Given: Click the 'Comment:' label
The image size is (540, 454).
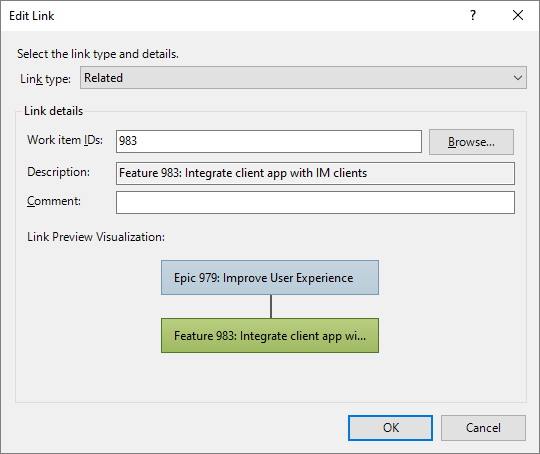Looking at the screenshot, I should click(54, 201).
